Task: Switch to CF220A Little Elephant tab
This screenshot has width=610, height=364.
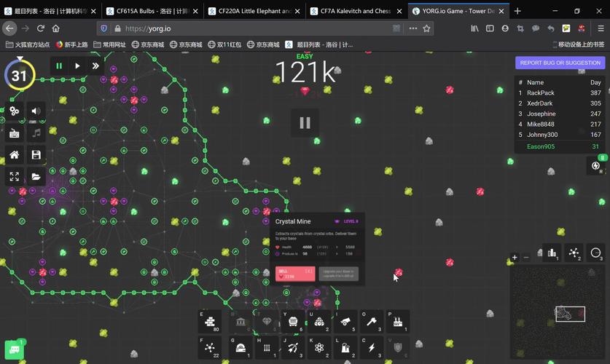Action: (x=254, y=11)
